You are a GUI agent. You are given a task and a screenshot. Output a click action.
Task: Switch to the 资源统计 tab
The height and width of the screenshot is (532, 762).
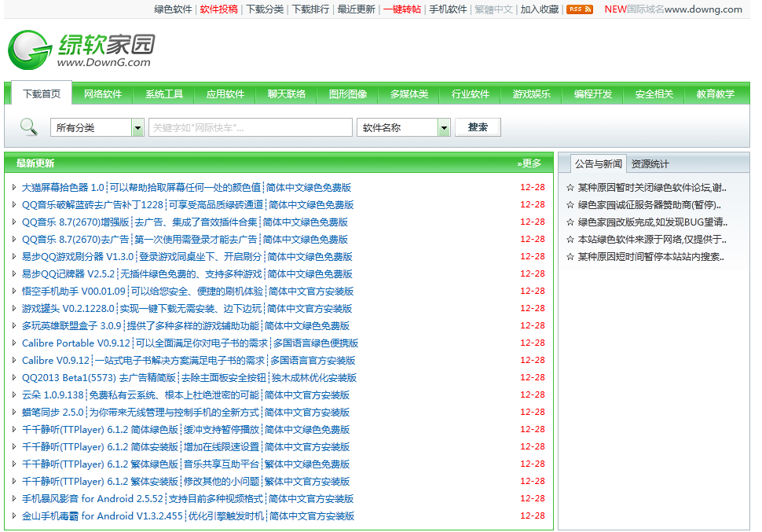click(650, 164)
